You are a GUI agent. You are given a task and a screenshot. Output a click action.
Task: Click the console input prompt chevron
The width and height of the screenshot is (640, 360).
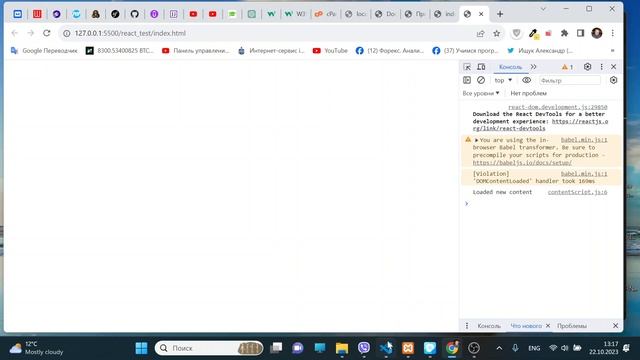(467, 203)
